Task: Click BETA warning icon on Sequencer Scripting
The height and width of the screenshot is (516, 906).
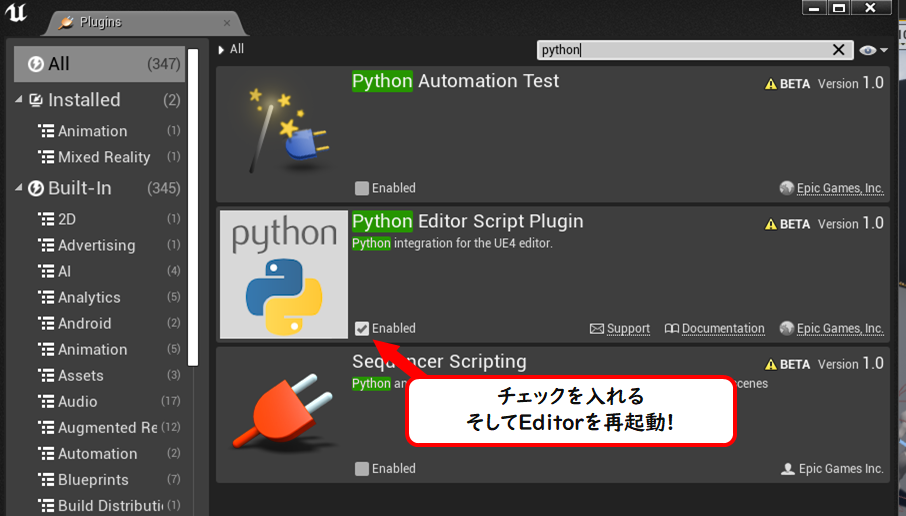Action: [771, 365]
